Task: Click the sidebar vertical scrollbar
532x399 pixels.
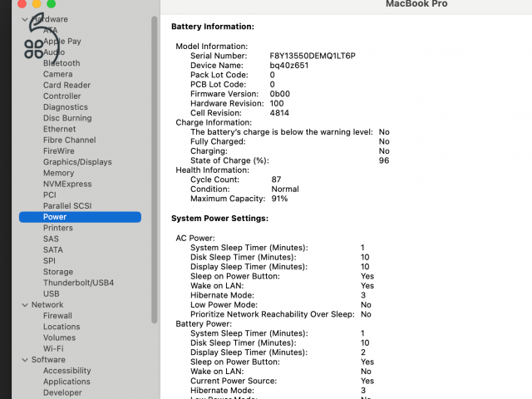Action: (x=155, y=170)
